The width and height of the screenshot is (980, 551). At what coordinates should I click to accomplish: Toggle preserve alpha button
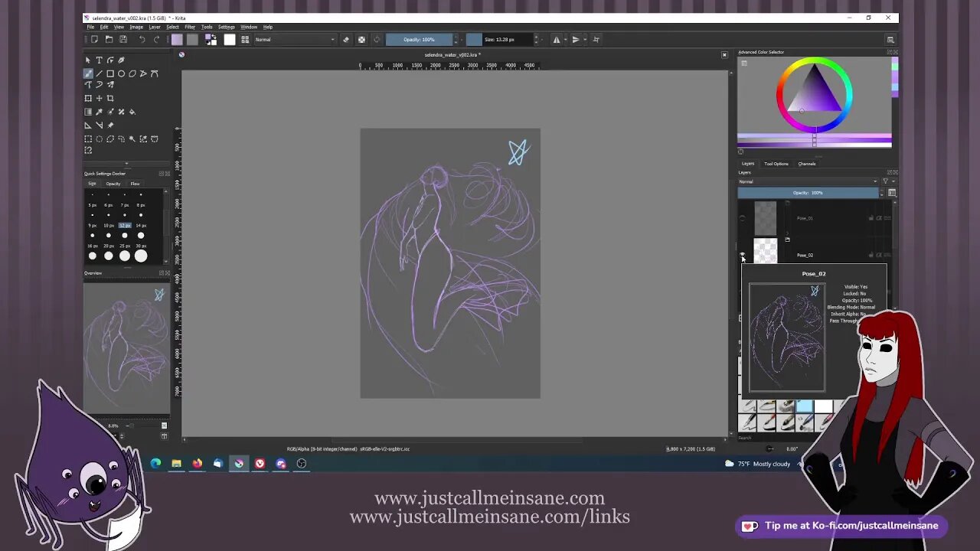[361, 39]
